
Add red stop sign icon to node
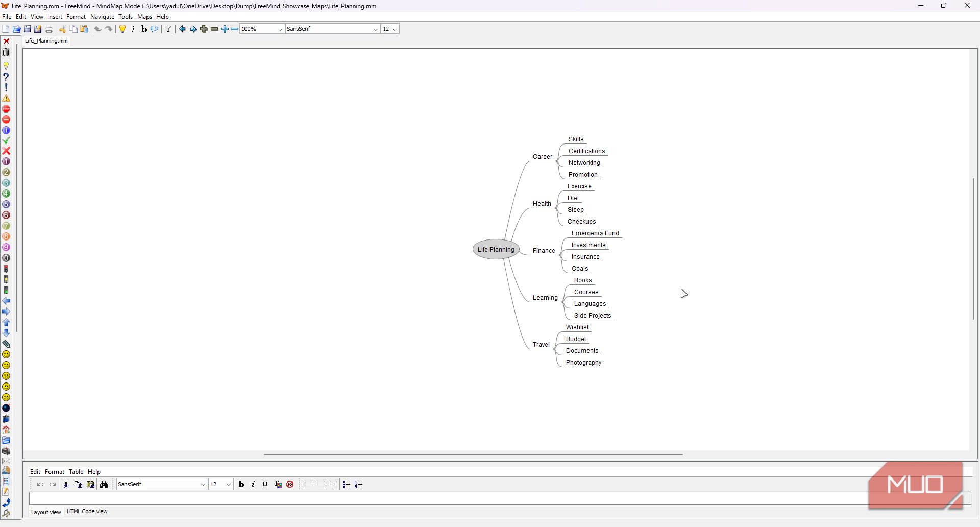point(6,109)
